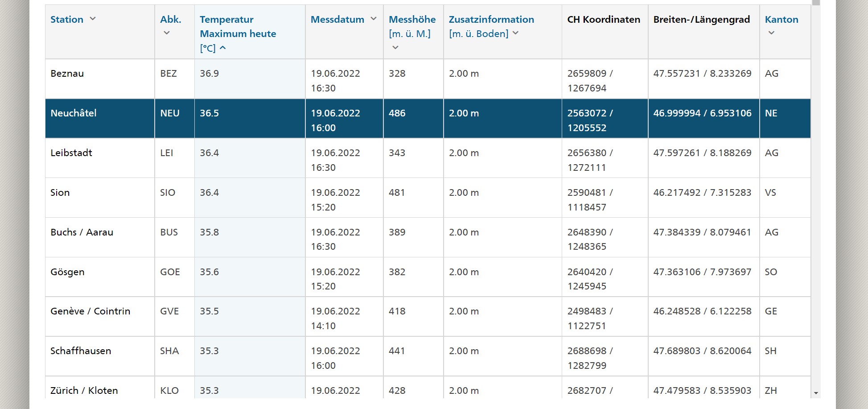Click the Schaffhausen station name cell
The image size is (868, 409).
(81, 351)
